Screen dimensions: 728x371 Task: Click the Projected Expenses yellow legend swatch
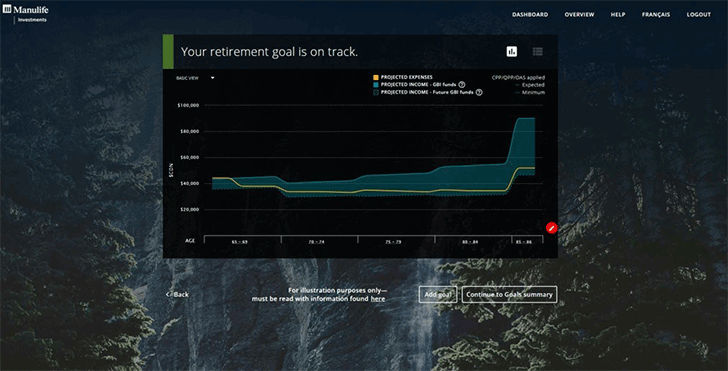click(376, 77)
